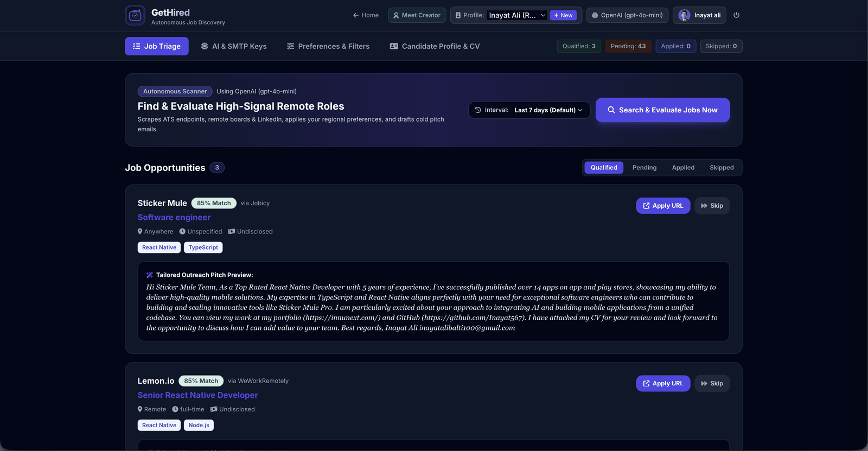The image size is (868, 451).
Task: Select the Qualified filter
Action: point(604,168)
